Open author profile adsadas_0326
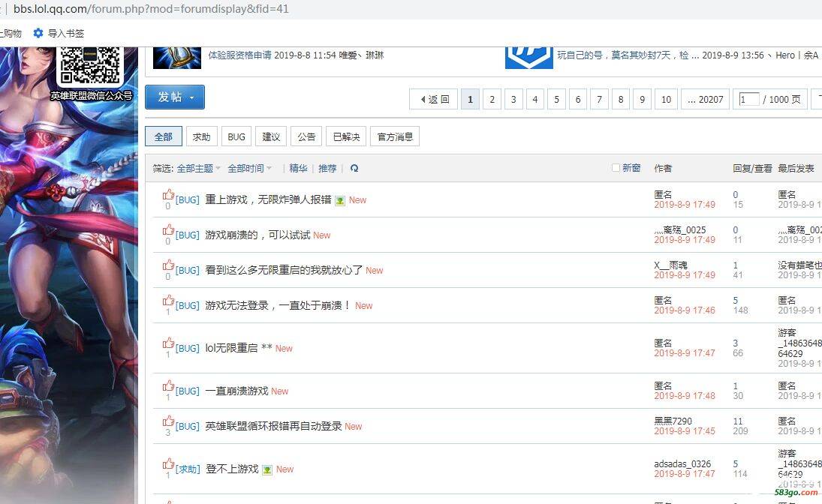Viewport: 822px width, 504px height. 682,463
